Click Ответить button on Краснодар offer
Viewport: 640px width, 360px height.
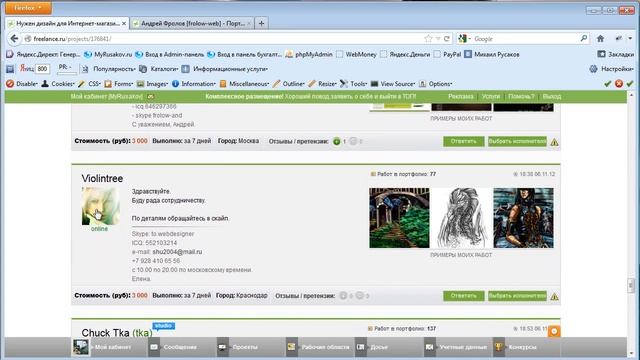464,296
